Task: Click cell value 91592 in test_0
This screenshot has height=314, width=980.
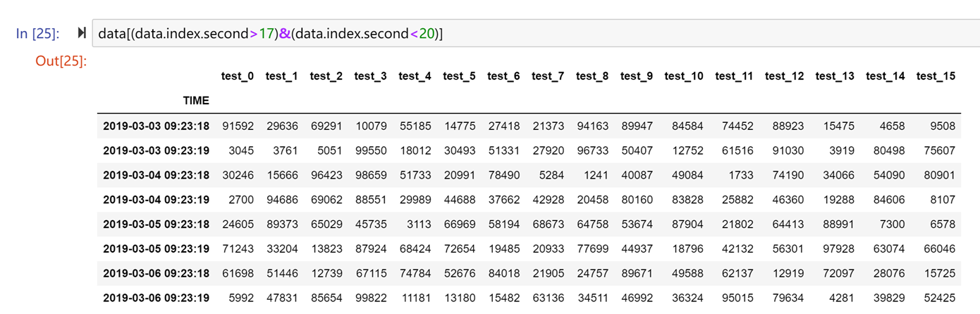Action: (x=238, y=126)
